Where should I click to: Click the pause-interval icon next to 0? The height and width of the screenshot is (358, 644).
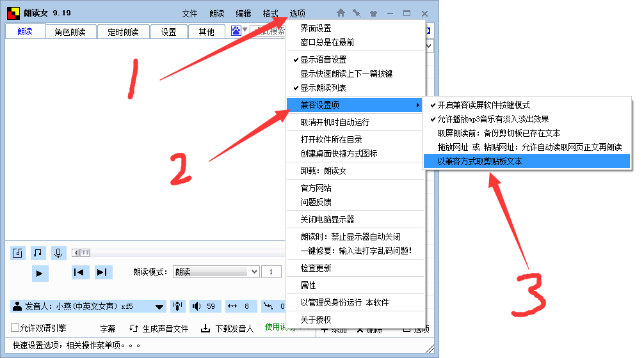click(268, 306)
